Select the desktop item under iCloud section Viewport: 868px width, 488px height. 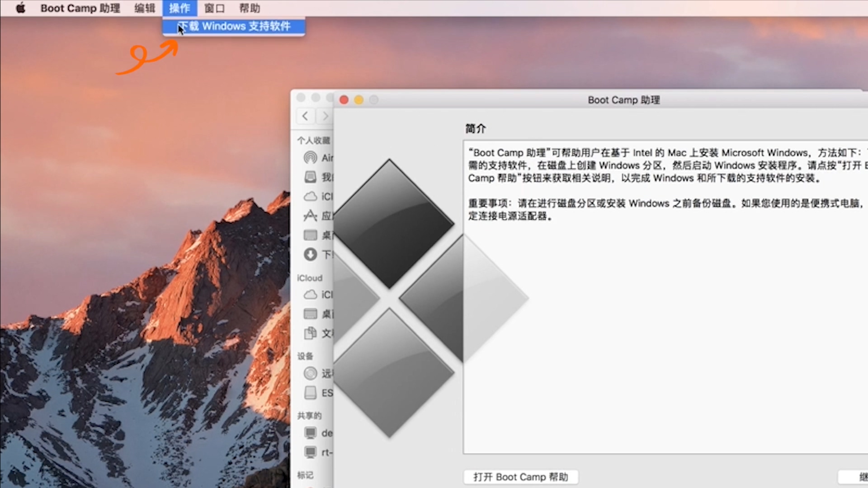(318, 314)
